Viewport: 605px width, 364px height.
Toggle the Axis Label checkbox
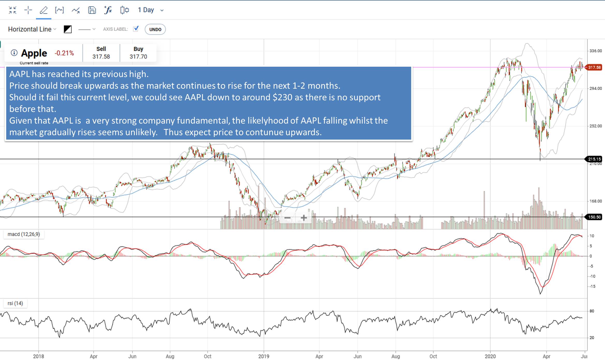[136, 29]
